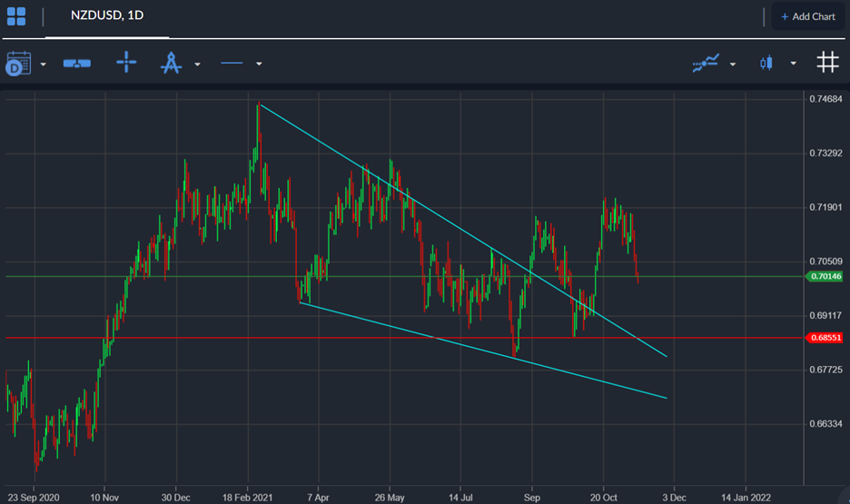This screenshot has width=850, height=504.
Task: Click the daily timeframe calendar icon
Action: point(17,64)
